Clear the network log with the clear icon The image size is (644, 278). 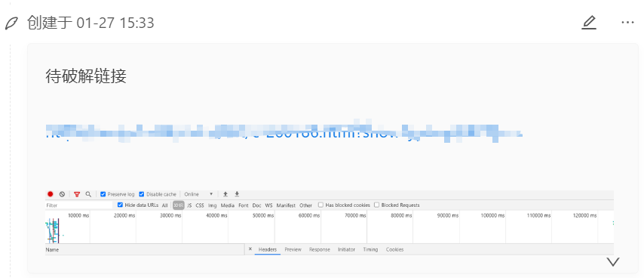point(62,194)
